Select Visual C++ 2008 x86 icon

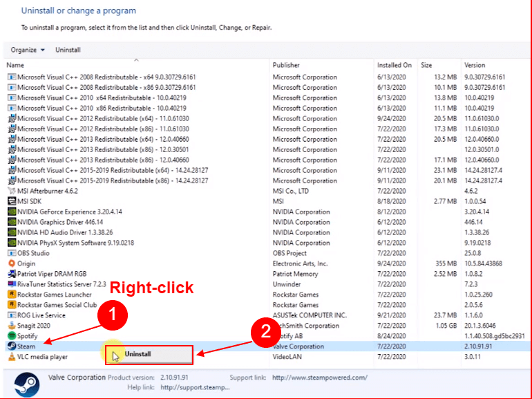(x=12, y=87)
